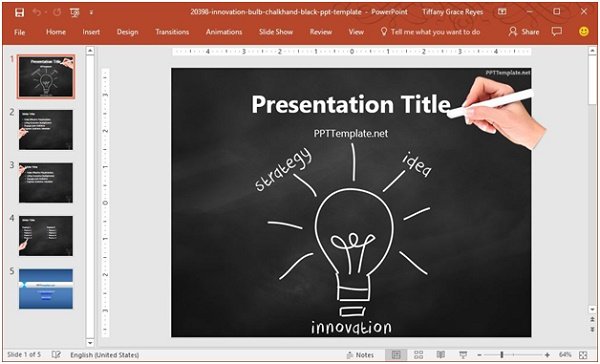Click zoom out minus button
Screen dimensions: 600x364
[x=479, y=355]
